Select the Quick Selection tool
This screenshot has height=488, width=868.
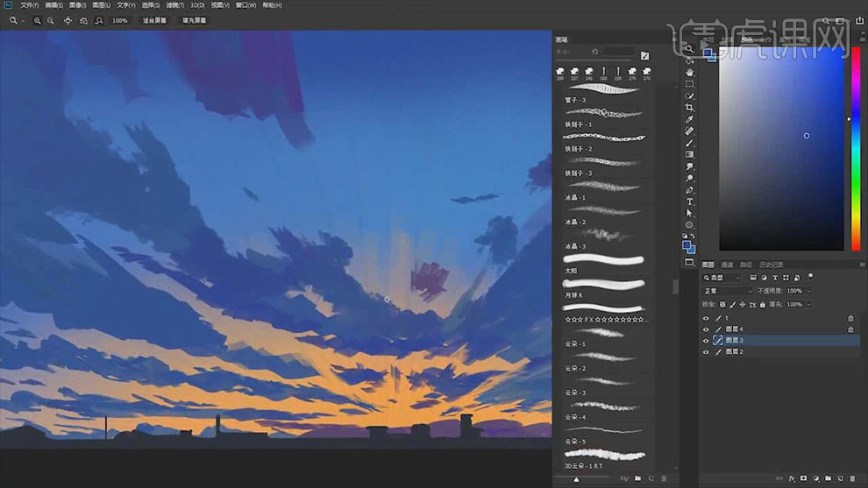tap(689, 95)
